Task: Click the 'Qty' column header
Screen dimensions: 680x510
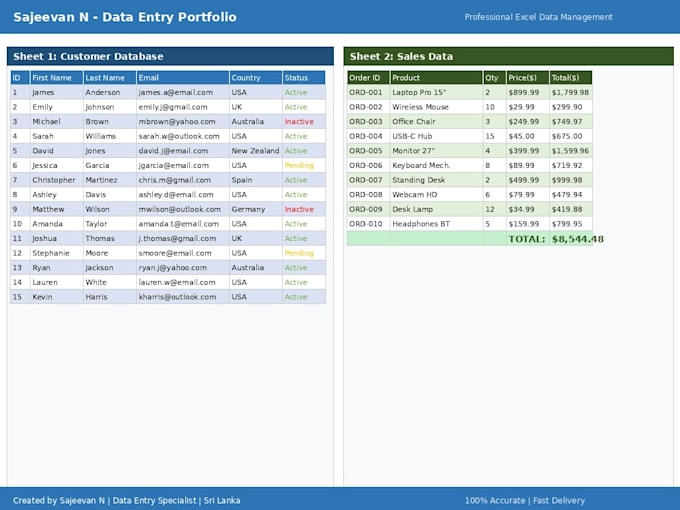Action: [494, 78]
